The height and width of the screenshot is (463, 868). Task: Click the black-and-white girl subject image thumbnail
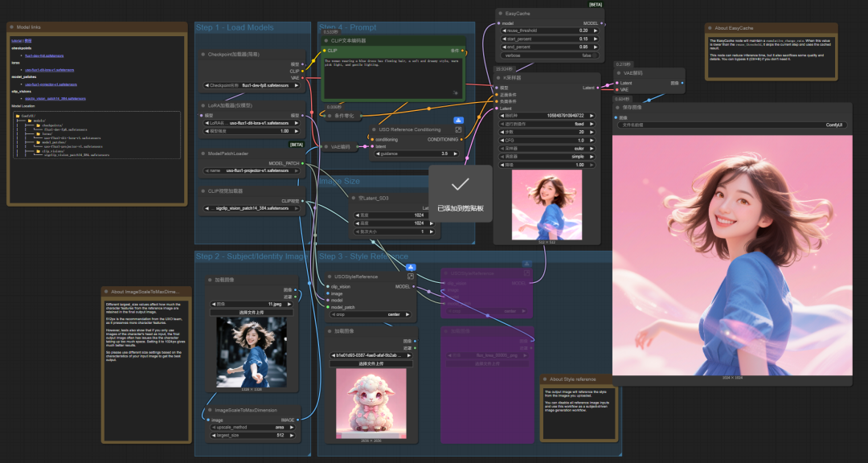coord(252,352)
